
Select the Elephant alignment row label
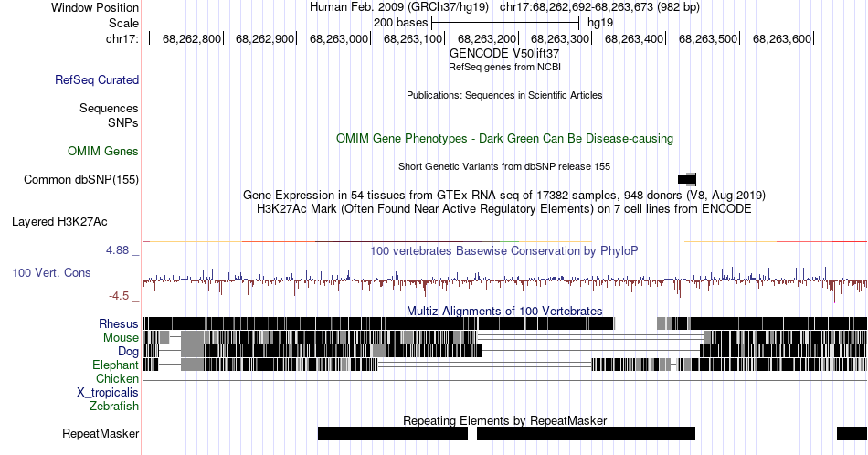pos(115,365)
